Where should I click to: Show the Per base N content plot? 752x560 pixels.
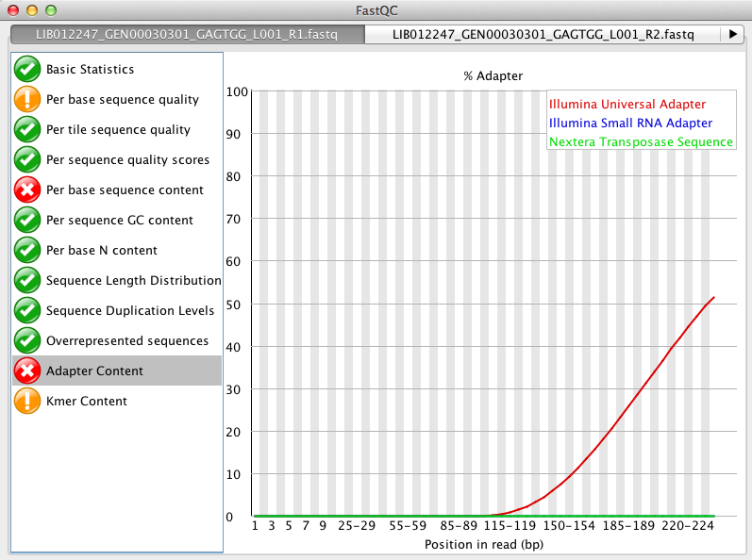pyautogui.click(x=117, y=250)
